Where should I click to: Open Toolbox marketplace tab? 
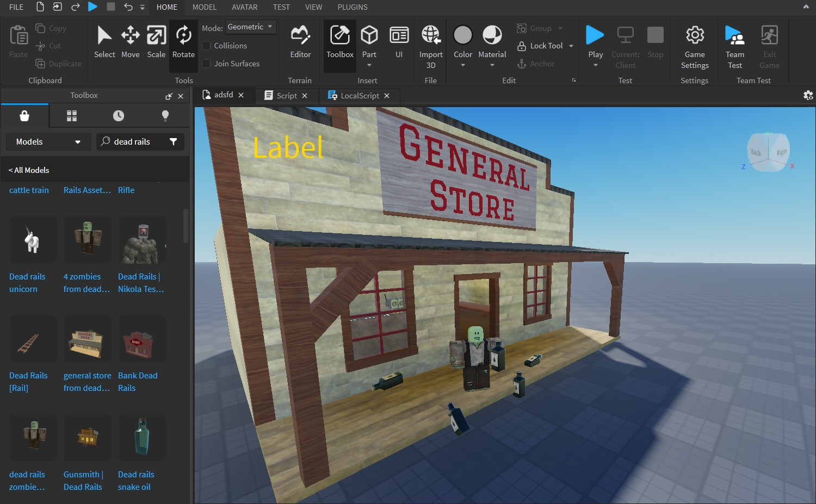24,116
